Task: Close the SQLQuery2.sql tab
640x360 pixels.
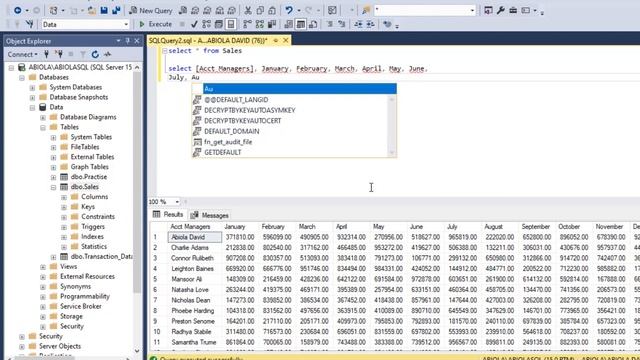Action: pyautogui.click(x=286, y=40)
